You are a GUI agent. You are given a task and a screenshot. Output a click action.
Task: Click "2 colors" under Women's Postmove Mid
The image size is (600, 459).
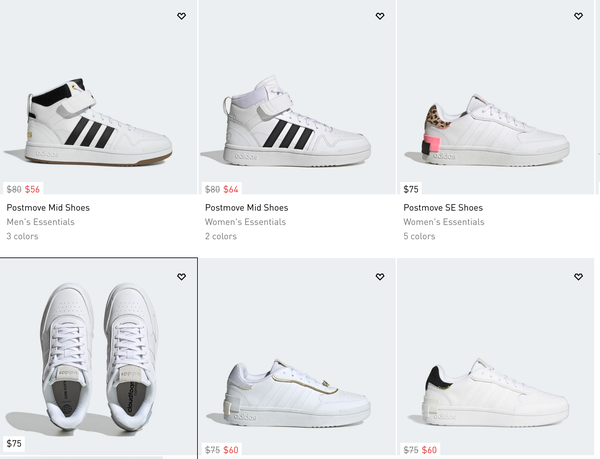click(x=221, y=237)
